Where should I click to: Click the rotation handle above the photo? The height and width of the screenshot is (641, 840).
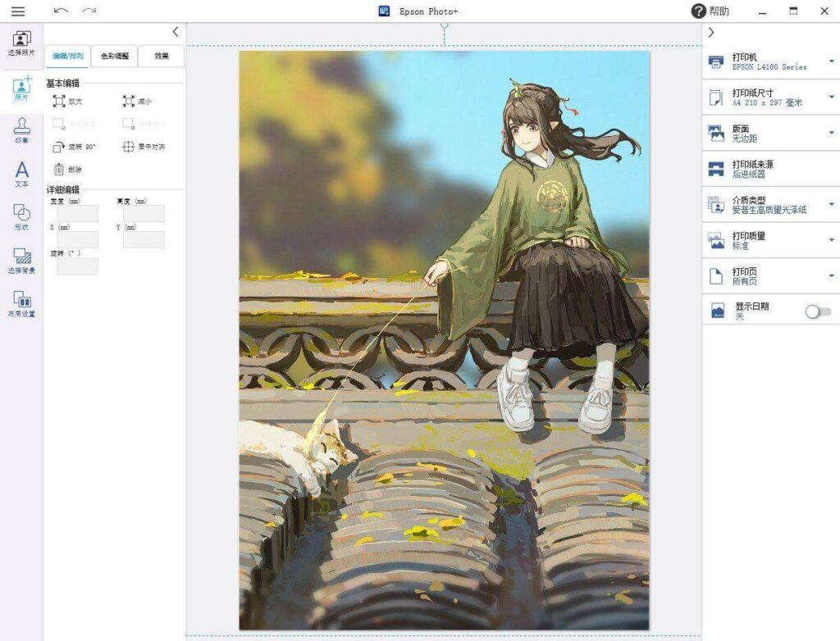pos(444,25)
